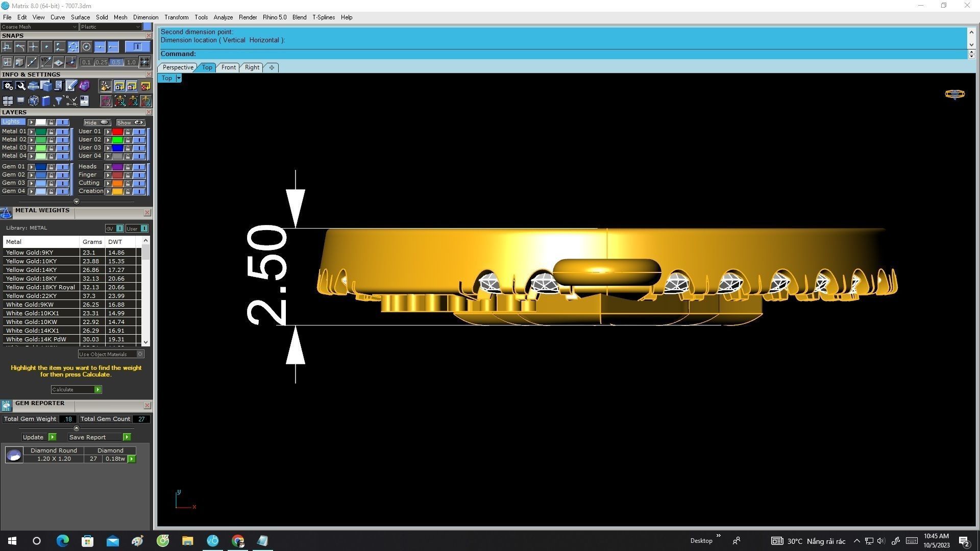The image size is (980, 551).
Task: Expand the Top viewport menu arrow
Action: [x=179, y=78]
